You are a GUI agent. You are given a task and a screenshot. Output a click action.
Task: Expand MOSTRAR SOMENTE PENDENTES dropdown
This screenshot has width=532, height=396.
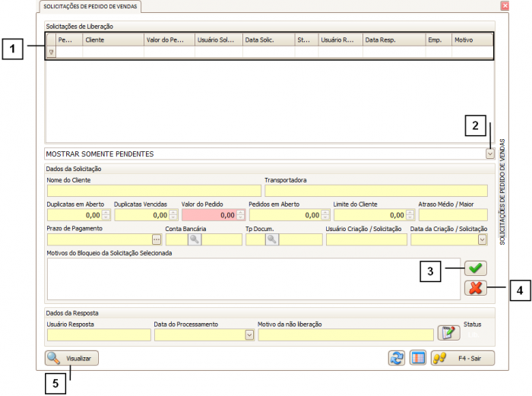tap(489, 154)
